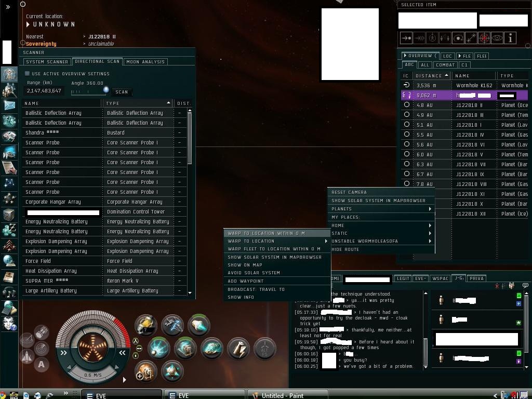Open the WSPAC chat channel tab
Screen dimensions: 532x399
(441, 278)
